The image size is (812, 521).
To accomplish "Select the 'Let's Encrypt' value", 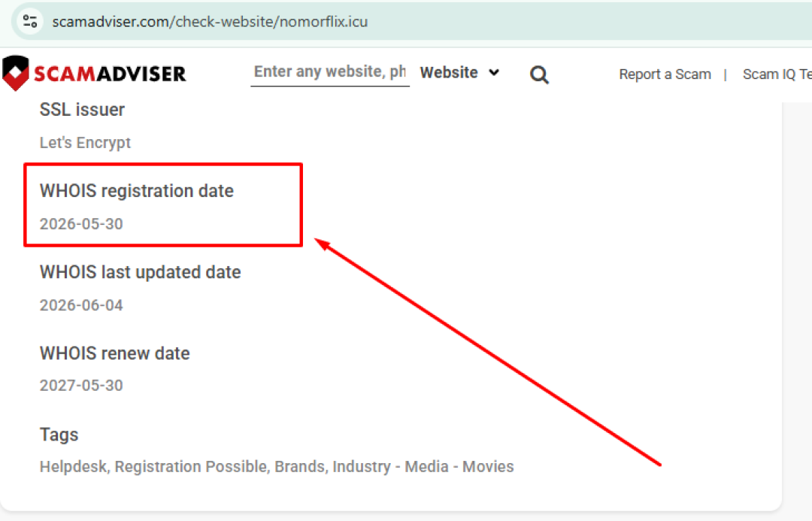I will [85, 142].
